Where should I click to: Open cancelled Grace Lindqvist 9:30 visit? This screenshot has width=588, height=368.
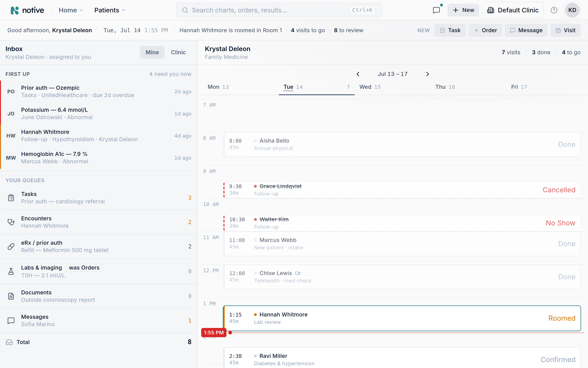[x=402, y=190]
